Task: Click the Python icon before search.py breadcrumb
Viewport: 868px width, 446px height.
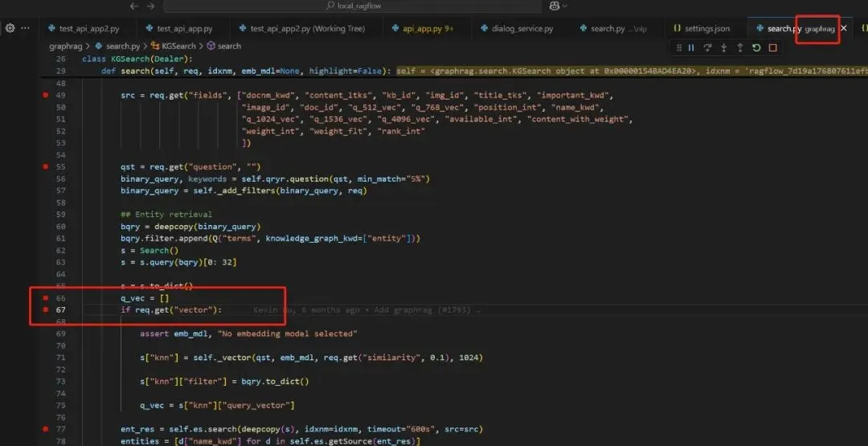Action: [x=99, y=47]
